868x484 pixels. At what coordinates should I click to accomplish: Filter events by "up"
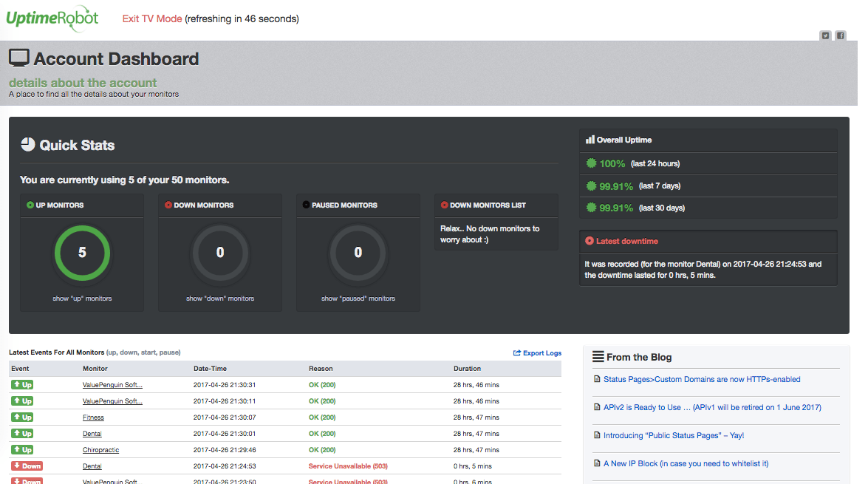[112, 352]
